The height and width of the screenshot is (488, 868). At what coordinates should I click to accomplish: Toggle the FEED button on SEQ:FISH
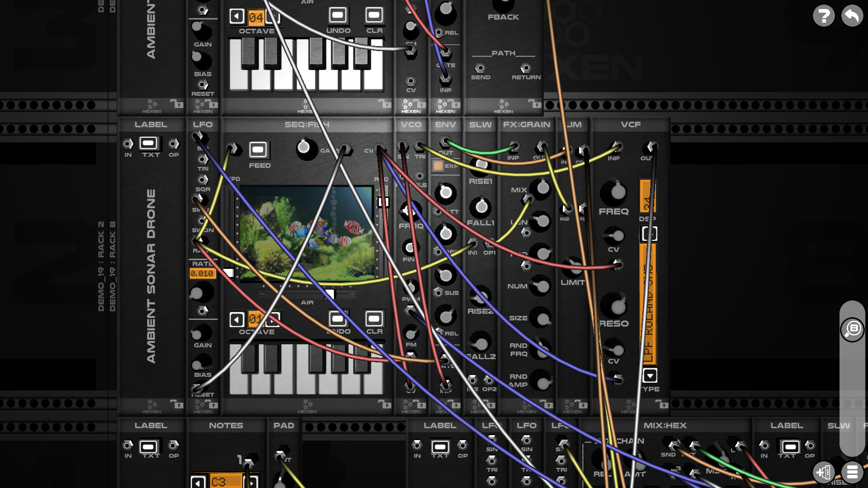258,150
